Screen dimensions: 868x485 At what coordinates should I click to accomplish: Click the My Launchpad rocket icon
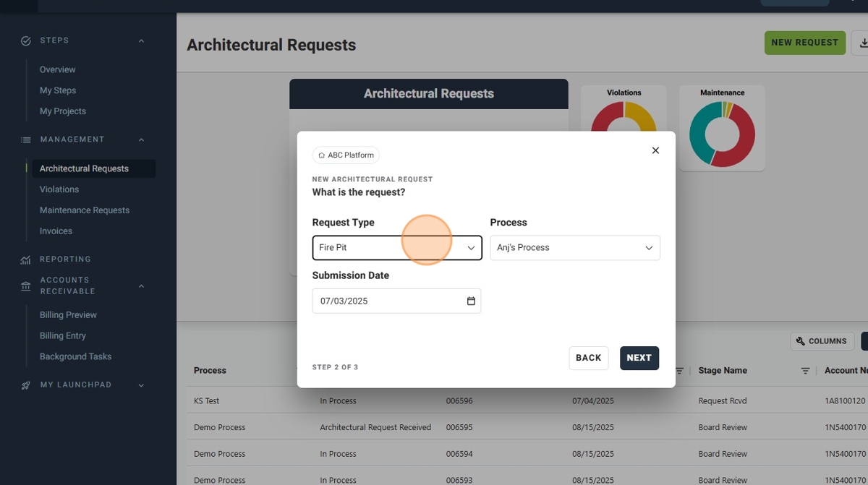coord(26,385)
